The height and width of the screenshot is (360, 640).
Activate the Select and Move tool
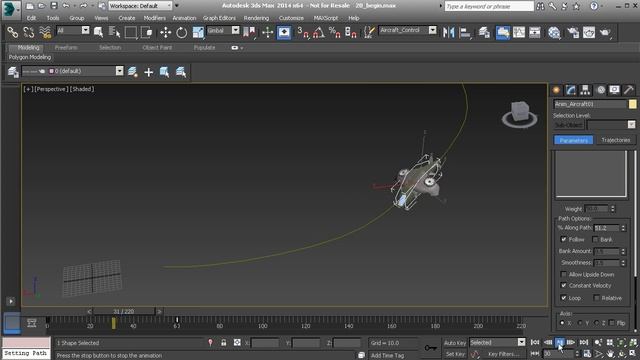click(165, 32)
